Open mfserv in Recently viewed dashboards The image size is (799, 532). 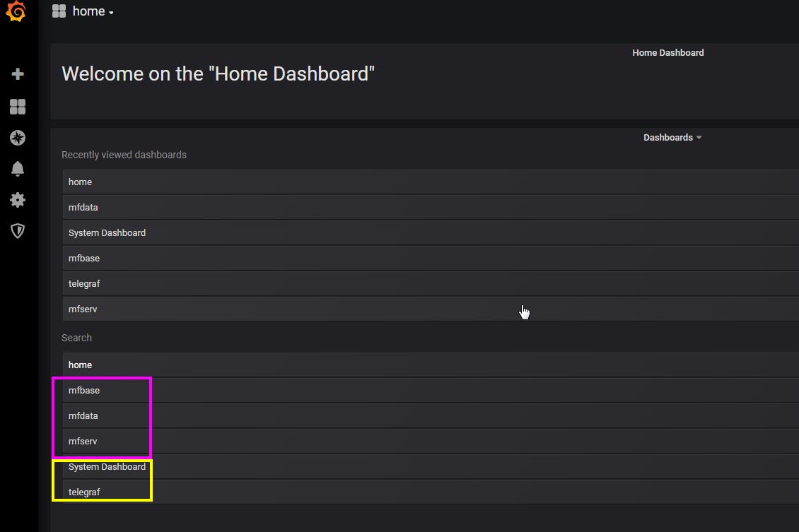(431, 309)
